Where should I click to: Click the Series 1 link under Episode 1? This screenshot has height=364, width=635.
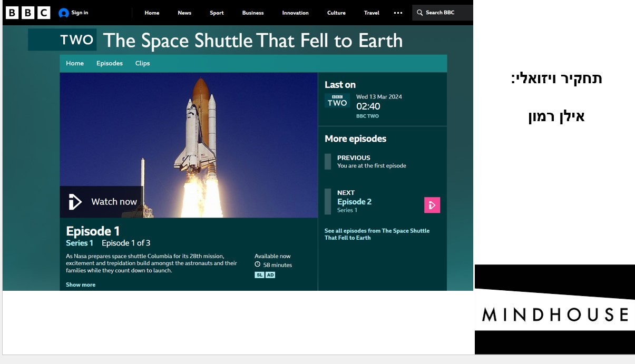click(80, 243)
